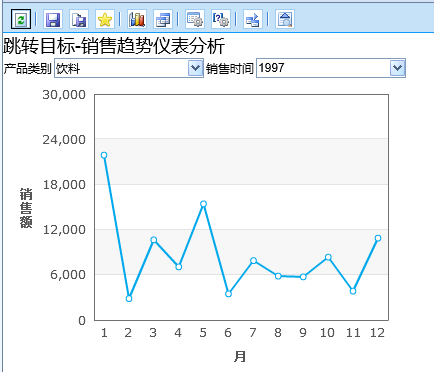Image resolution: width=434 pixels, height=372 pixels.
Task: Click the export icon with arrow
Action: (x=253, y=19)
